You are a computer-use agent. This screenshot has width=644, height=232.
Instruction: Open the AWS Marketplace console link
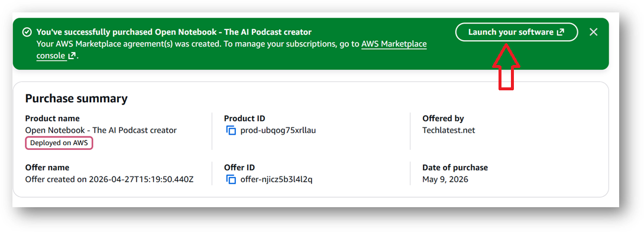(x=394, y=44)
